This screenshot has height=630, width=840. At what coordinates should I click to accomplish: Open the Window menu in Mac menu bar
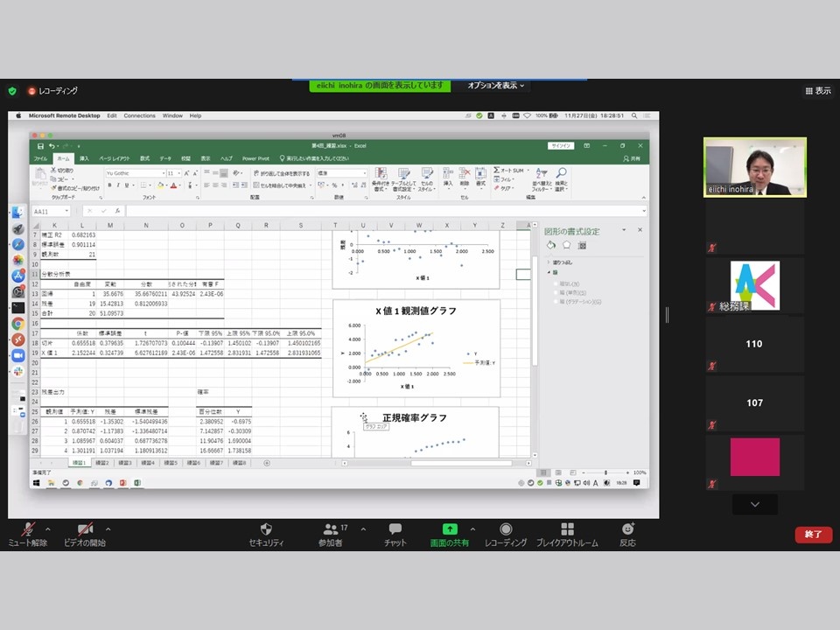[x=172, y=115]
